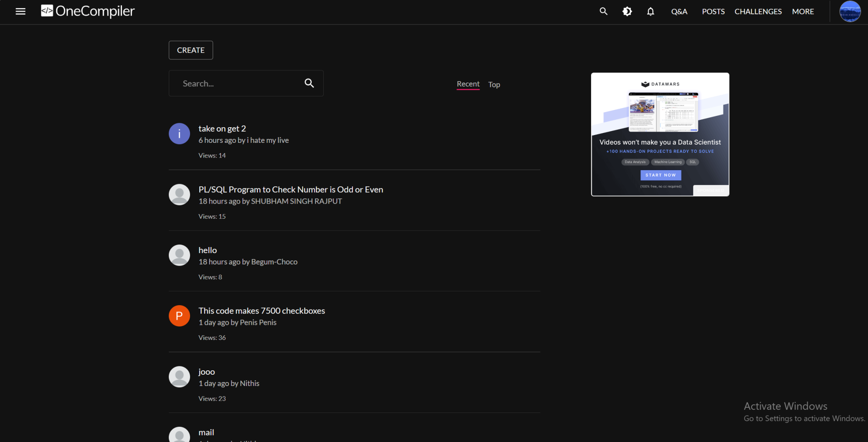The width and height of the screenshot is (868, 442).
Task: Go to the Q&A section
Action: point(679,12)
